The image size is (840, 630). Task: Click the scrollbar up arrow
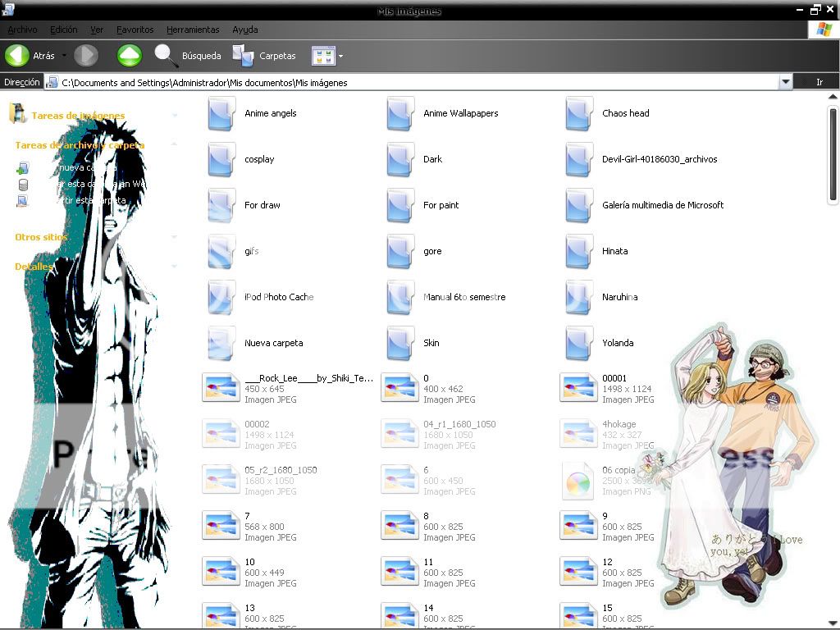833,97
